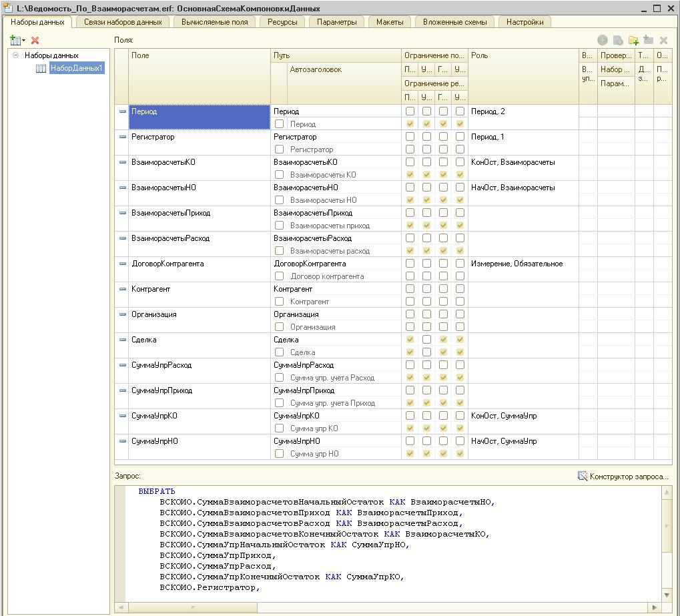Switch to the Наборы данных tab
680x616 pixels.
38,22
